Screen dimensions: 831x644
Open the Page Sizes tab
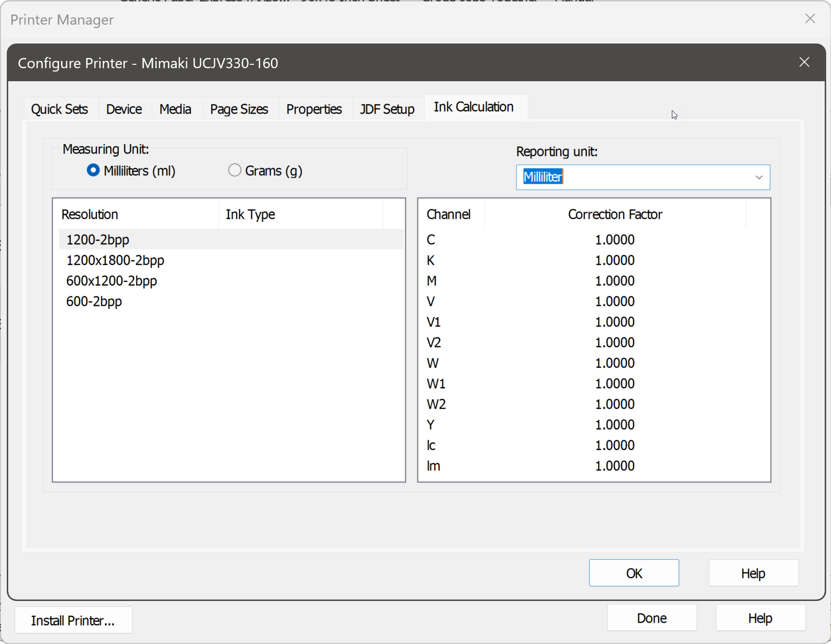239,109
